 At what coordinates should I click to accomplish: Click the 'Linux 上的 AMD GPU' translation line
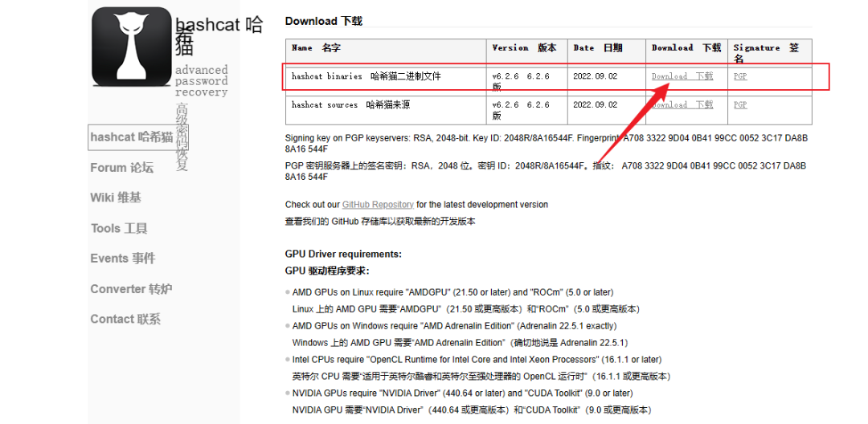coord(466,309)
